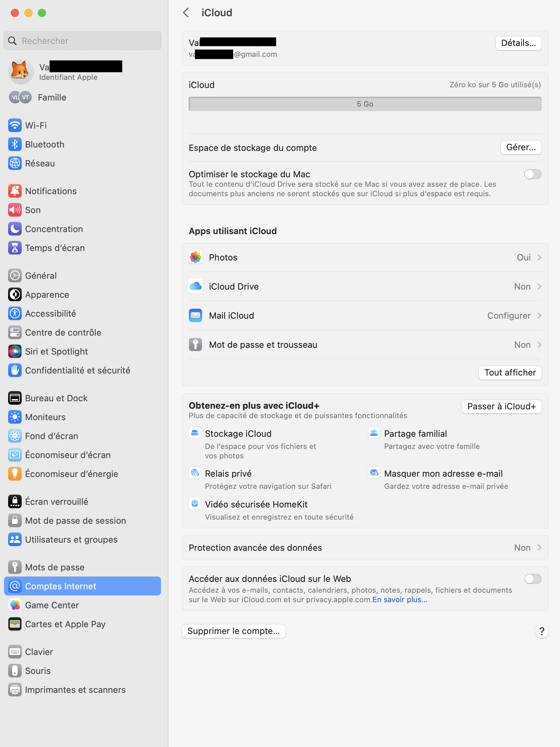Screen dimensions: 560x747
Task: Click the Détails... button
Action: point(518,43)
